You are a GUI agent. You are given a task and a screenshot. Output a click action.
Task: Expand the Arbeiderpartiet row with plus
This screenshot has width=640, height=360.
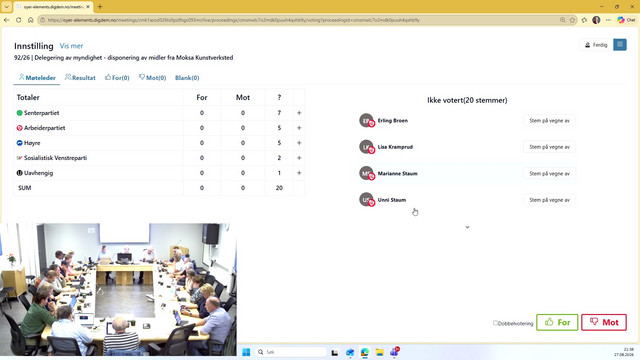point(299,128)
